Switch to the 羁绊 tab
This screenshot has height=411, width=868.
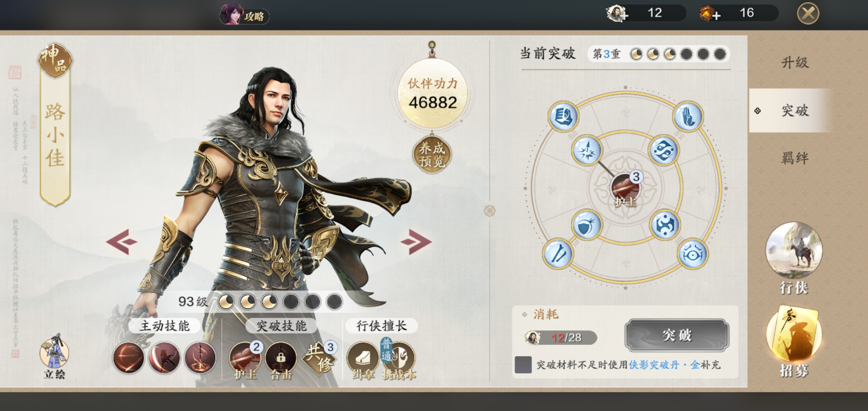click(x=795, y=158)
